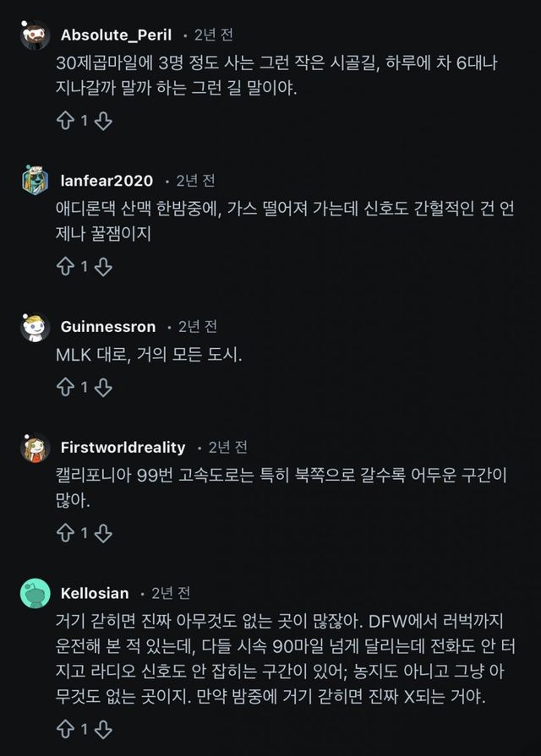Screen dimensions: 541x756
Task: Downvote Firstworldreality's comment
Action: click(102, 533)
